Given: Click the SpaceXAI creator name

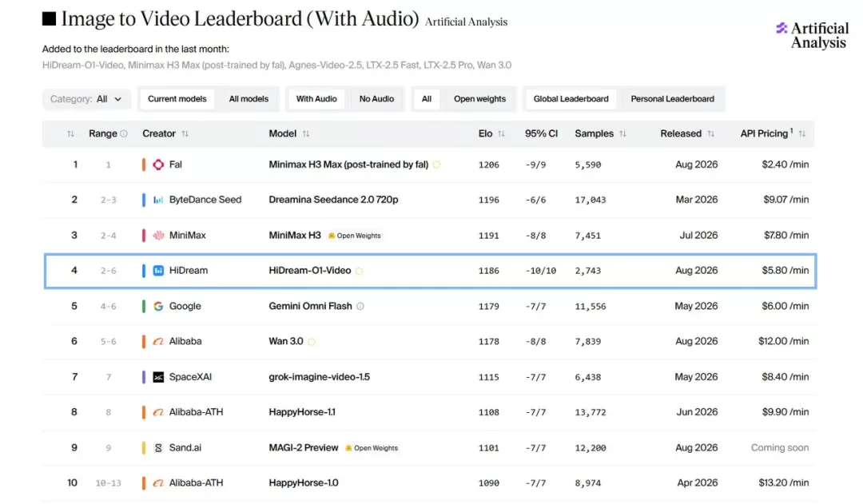Looking at the screenshot, I should 190,377.
